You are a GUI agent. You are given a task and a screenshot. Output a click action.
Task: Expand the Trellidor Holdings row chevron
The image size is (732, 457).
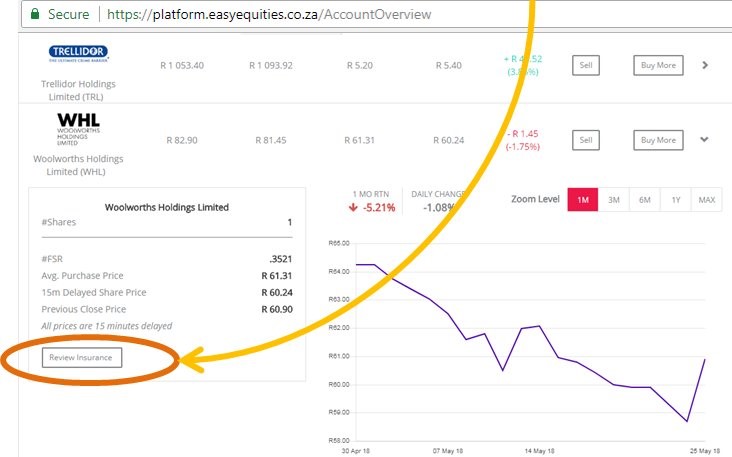(x=705, y=65)
